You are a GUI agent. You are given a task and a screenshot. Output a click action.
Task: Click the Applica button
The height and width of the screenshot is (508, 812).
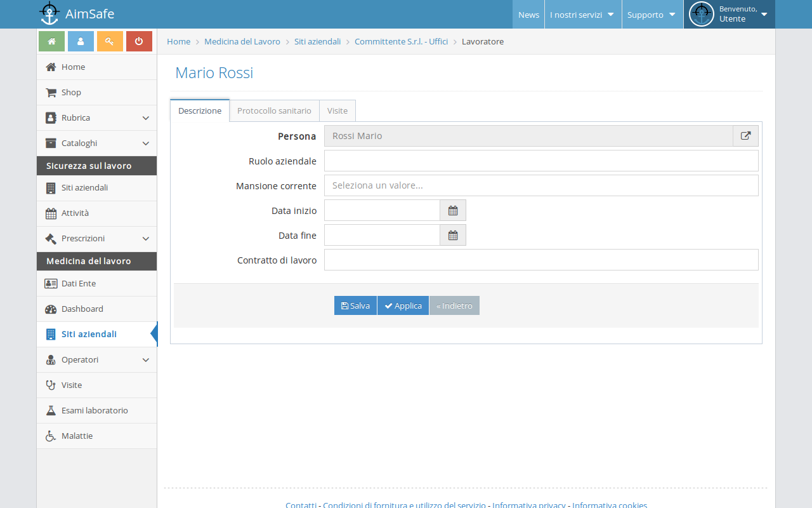pos(403,305)
